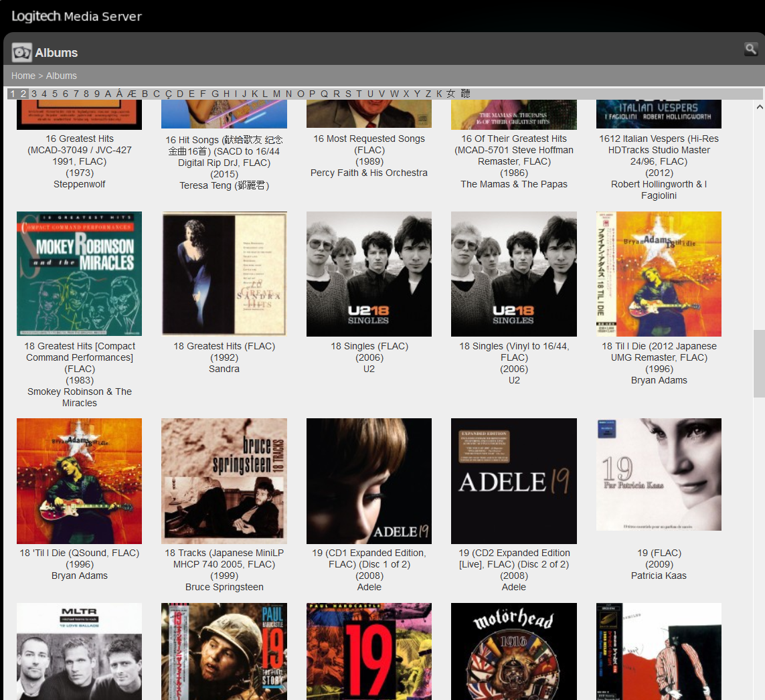This screenshot has width=765, height=700.
Task: Open the Bruce Springsteen 18 Tracks cover
Action: (224, 480)
